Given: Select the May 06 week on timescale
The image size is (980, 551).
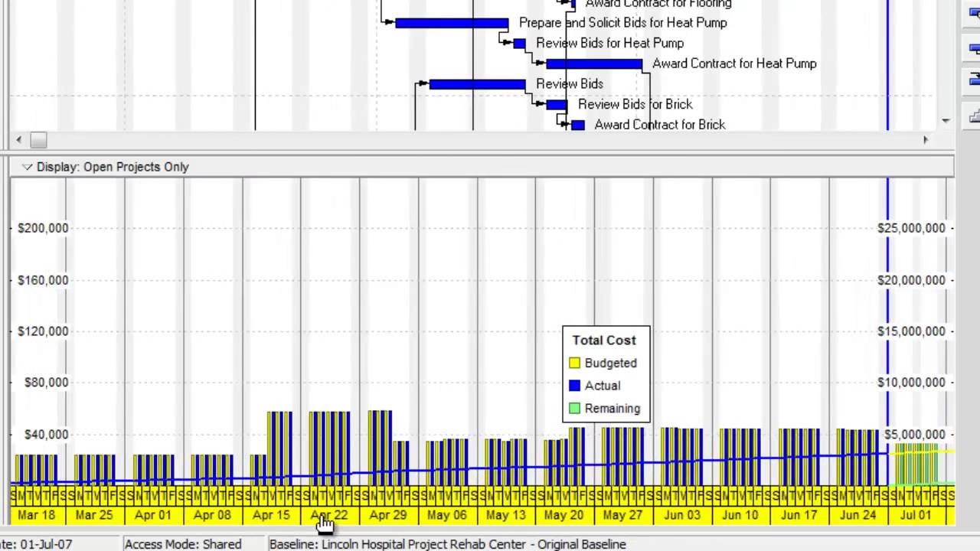Looking at the screenshot, I should pos(447,515).
